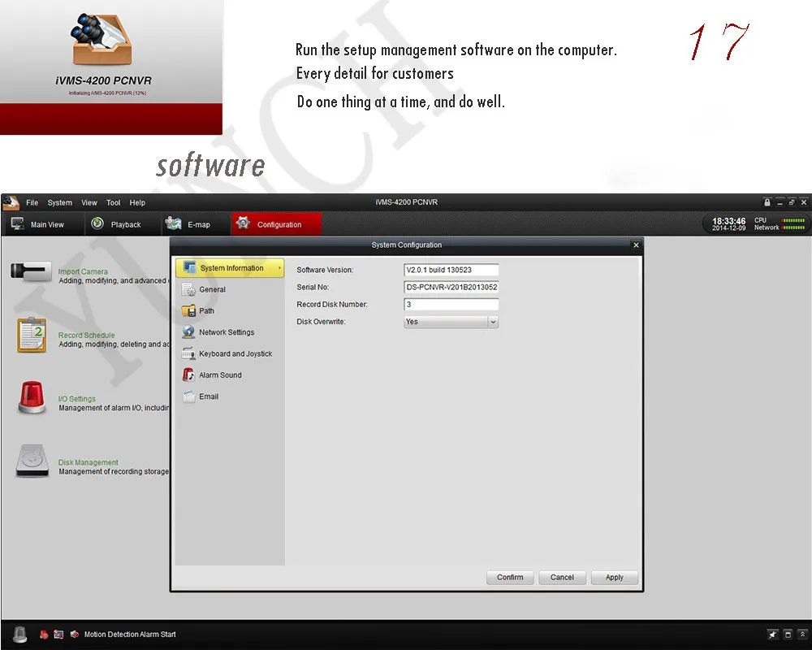Click the I/O Settings red siren icon
This screenshot has width=812, height=650.
(32, 397)
